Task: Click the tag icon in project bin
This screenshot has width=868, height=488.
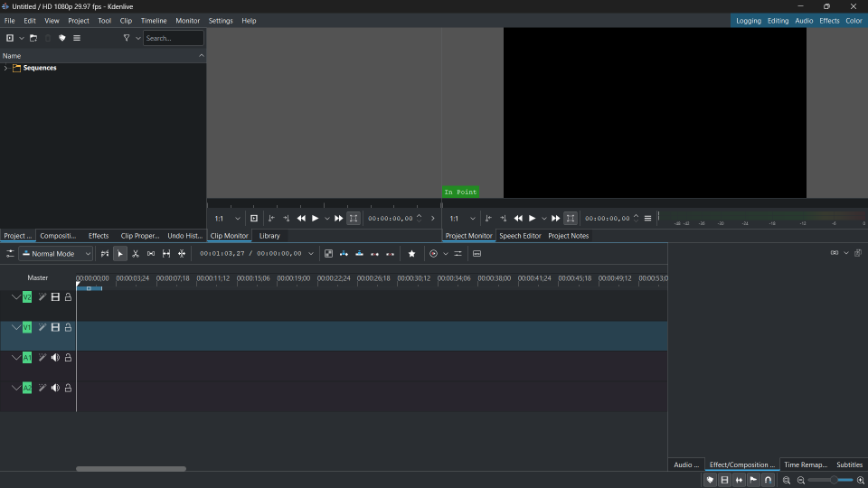Action: (x=62, y=38)
